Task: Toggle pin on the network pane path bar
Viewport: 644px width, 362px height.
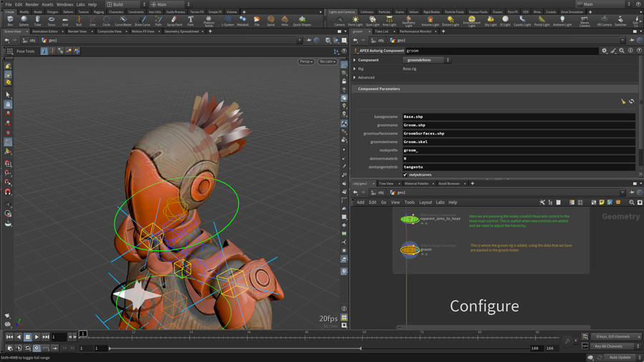Action: 632,192
